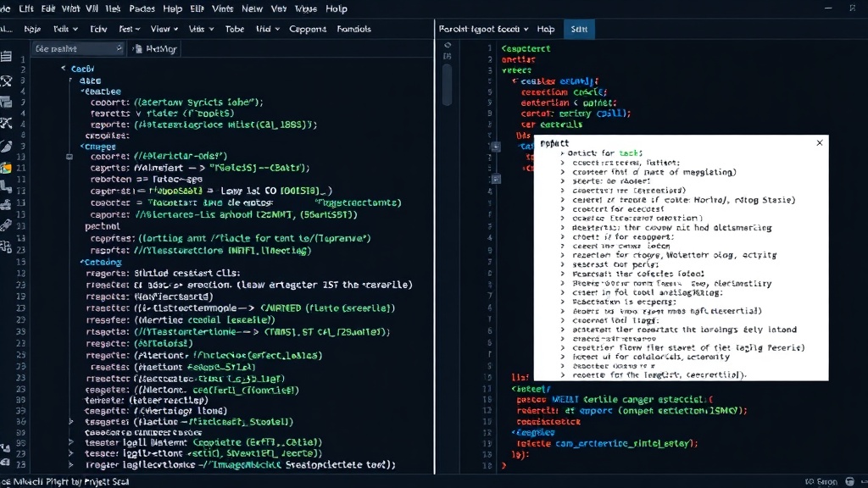
Task: Click the ceapcterct line topping the right code
Action: tap(526, 48)
